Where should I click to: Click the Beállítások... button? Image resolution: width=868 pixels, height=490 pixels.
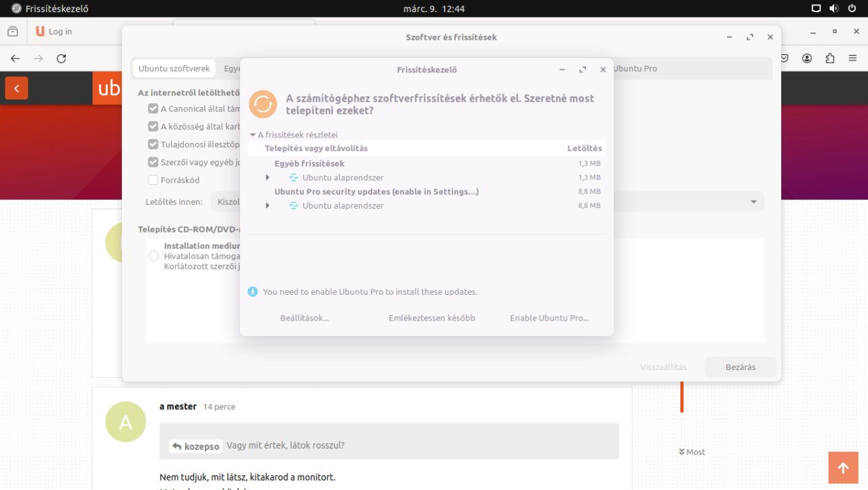tap(304, 318)
